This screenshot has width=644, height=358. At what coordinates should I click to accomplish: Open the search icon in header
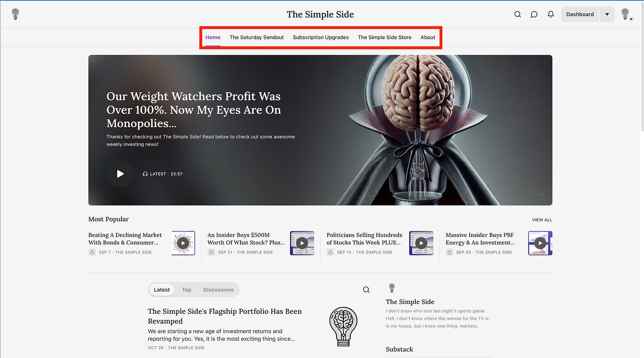[x=517, y=14]
